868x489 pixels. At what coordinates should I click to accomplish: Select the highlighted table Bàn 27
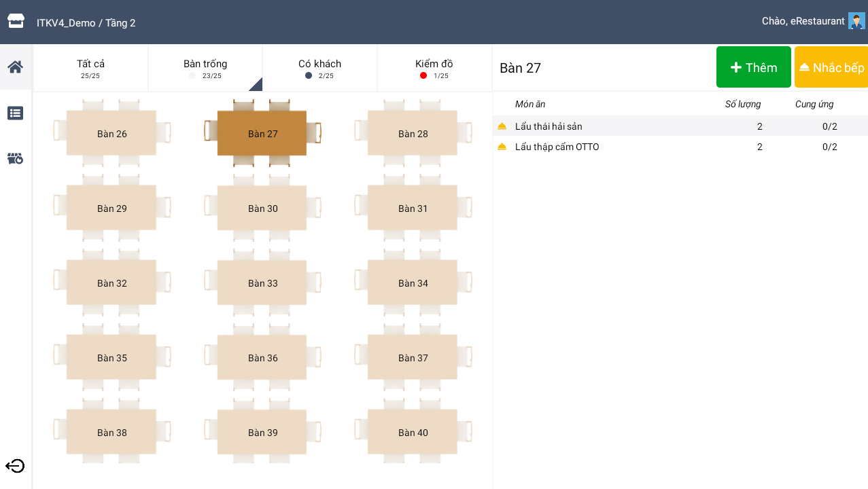coord(262,134)
